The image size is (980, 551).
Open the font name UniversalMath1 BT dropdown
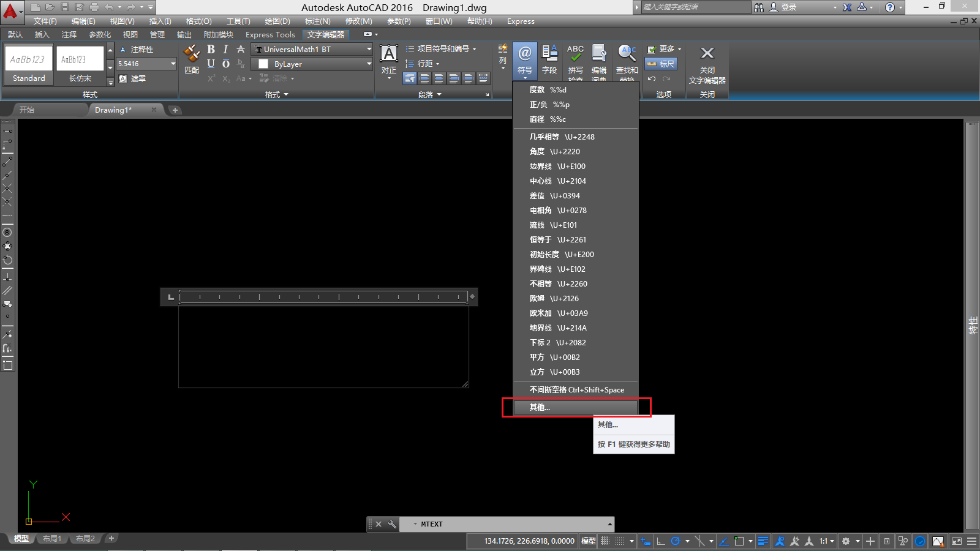point(369,49)
